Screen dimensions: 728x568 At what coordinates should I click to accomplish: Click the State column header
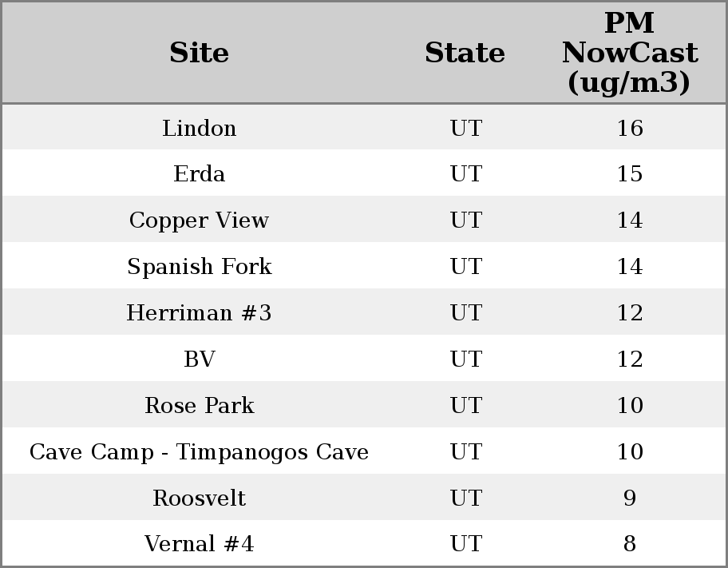pyautogui.click(x=465, y=53)
